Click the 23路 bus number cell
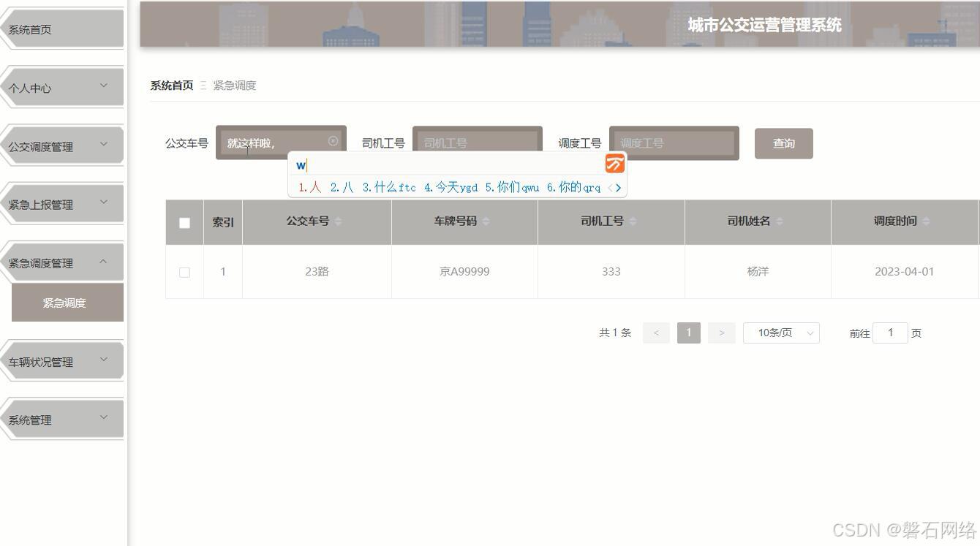The image size is (980, 546). [317, 272]
